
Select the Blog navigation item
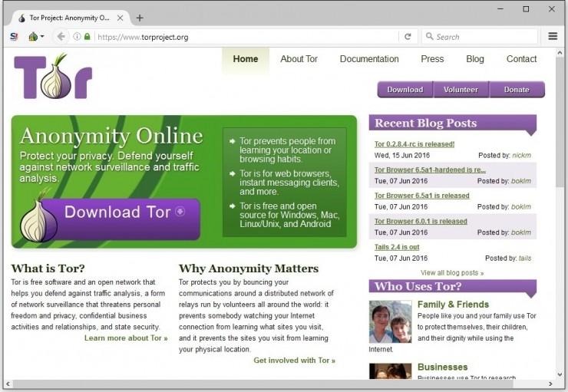pyautogui.click(x=475, y=59)
